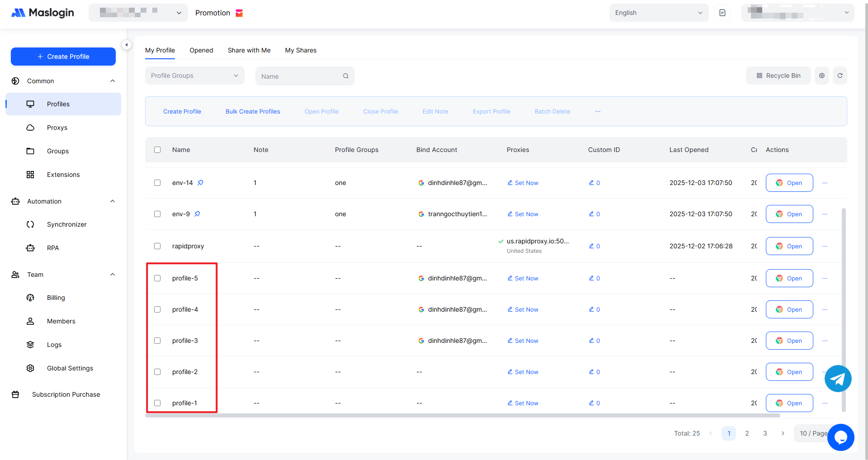
Task: Click the pin icon next to env-14
Action: click(x=200, y=183)
